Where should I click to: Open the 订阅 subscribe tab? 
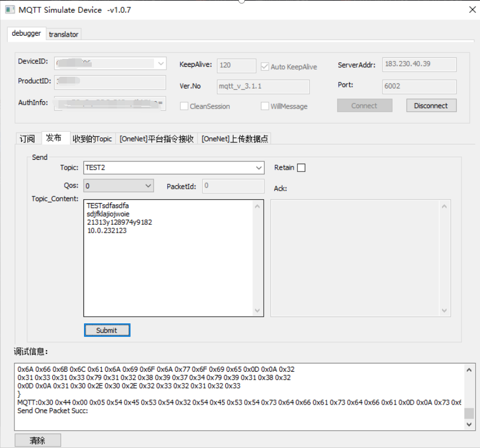(x=27, y=139)
